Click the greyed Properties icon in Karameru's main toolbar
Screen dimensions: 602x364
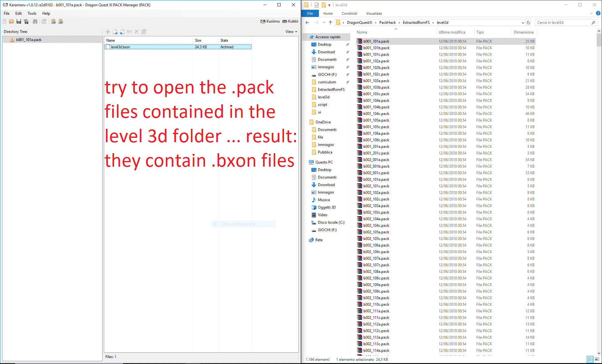click(44, 21)
